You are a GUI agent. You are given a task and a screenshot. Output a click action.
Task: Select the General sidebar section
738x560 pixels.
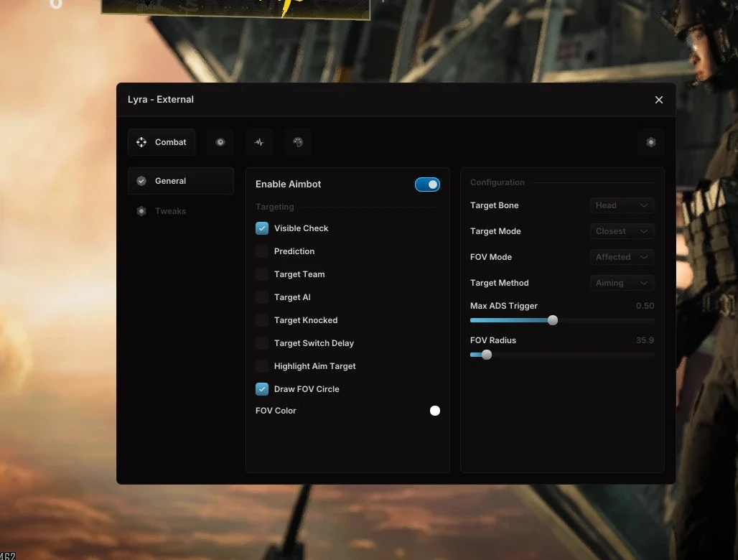(181, 181)
